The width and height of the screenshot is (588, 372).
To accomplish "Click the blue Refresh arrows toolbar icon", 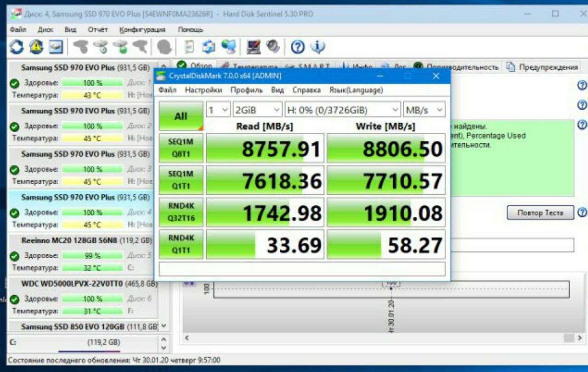I will coord(17,46).
